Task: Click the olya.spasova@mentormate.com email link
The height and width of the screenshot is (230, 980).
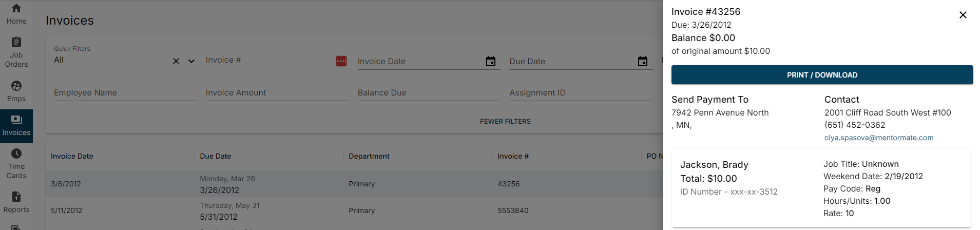Action: (878, 138)
